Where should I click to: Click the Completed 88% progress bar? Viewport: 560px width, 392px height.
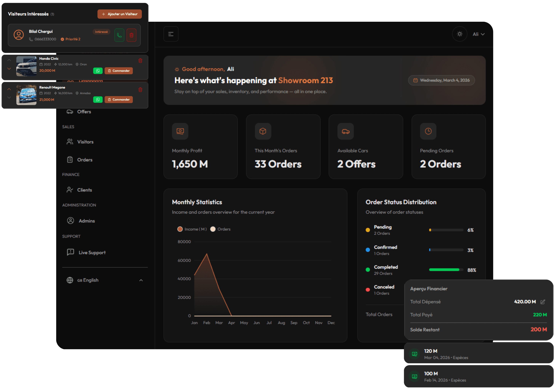point(446,270)
